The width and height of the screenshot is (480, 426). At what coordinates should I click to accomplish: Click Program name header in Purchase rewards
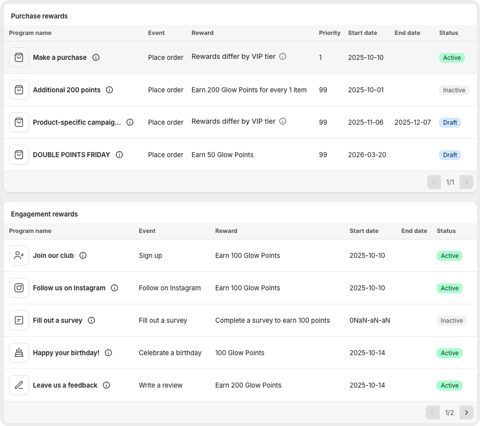coord(30,33)
